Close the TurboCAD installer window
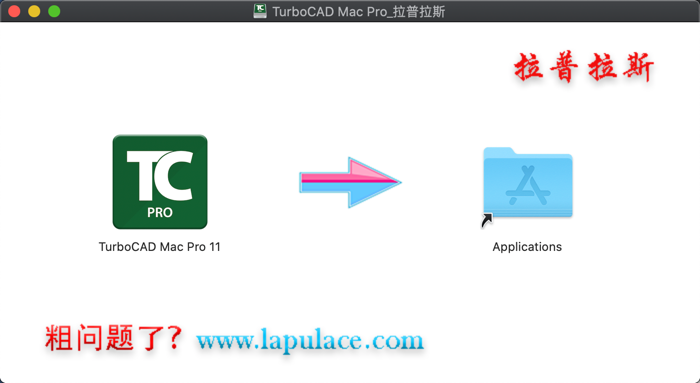The image size is (700, 383). (x=14, y=11)
